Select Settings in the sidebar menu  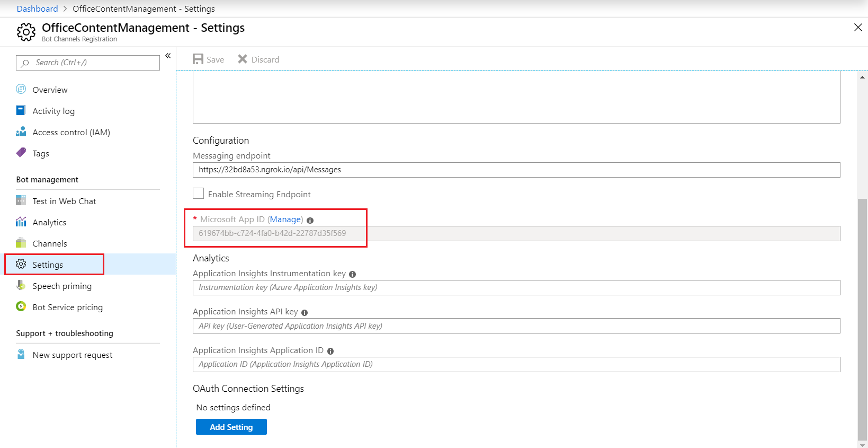coord(48,265)
